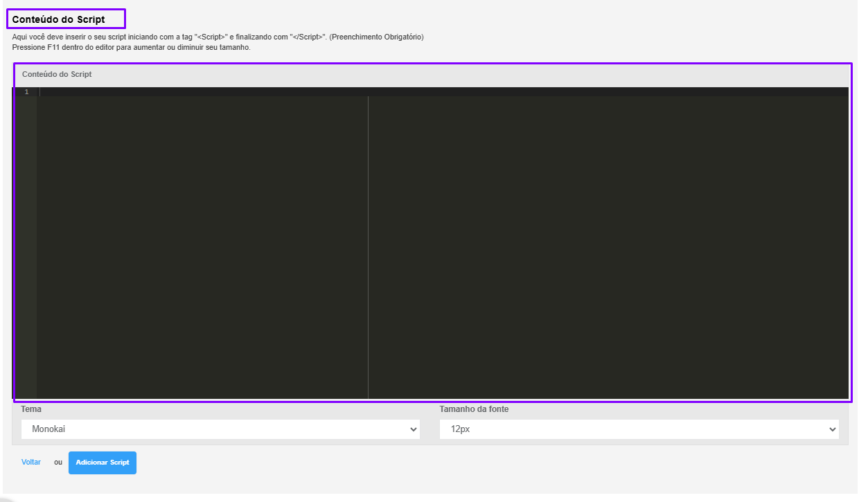Click the Preenchimento Obrigatório instruction line
This screenshot has width=868, height=502.
click(x=218, y=37)
